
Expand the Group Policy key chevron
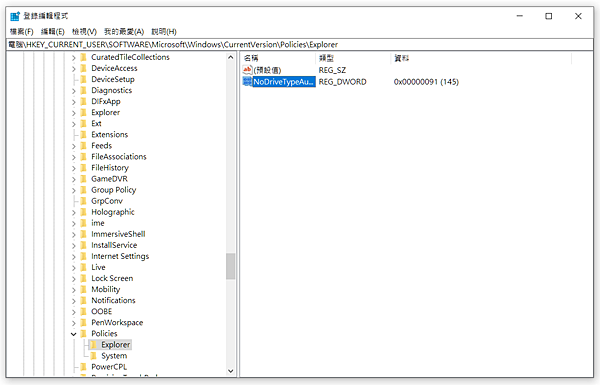tap(74, 191)
